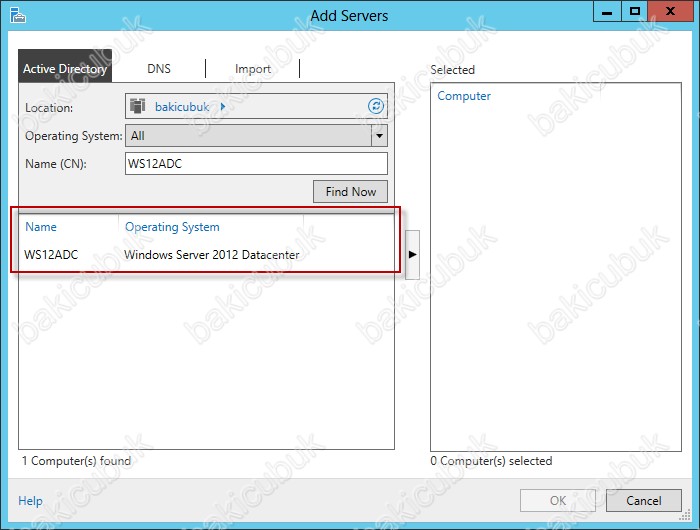700x530 pixels.
Task: Add selected server with right arrow button
Action: coord(412,255)
